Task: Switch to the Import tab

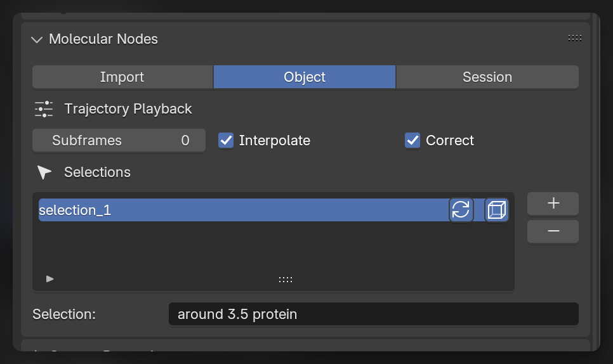Action: click(x=122, y=77)
